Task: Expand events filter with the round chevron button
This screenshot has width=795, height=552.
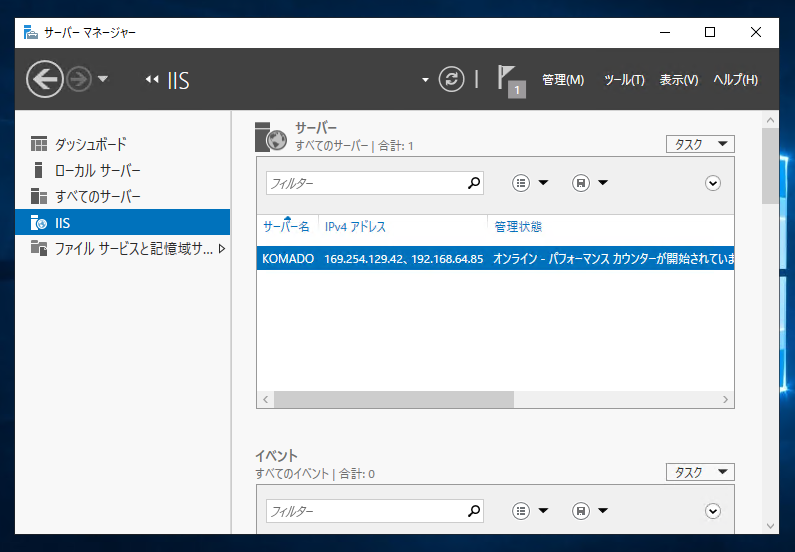Action: [x=713, y=511]
